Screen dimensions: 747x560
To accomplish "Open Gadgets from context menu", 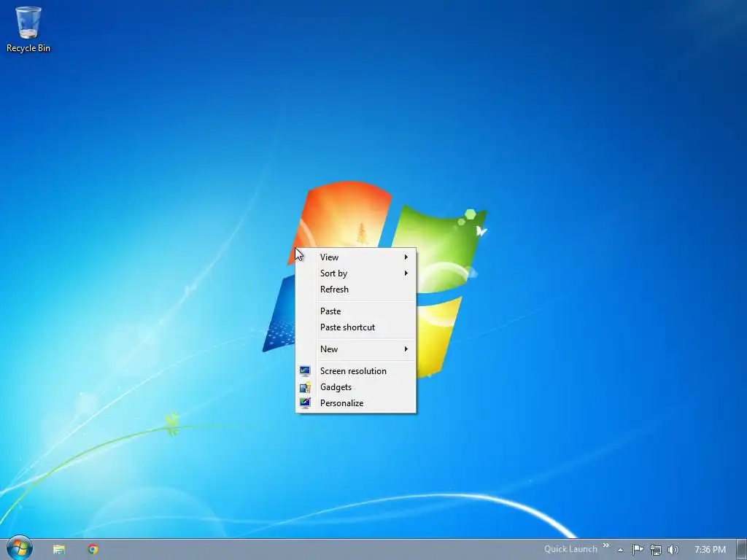I will 356,387.
